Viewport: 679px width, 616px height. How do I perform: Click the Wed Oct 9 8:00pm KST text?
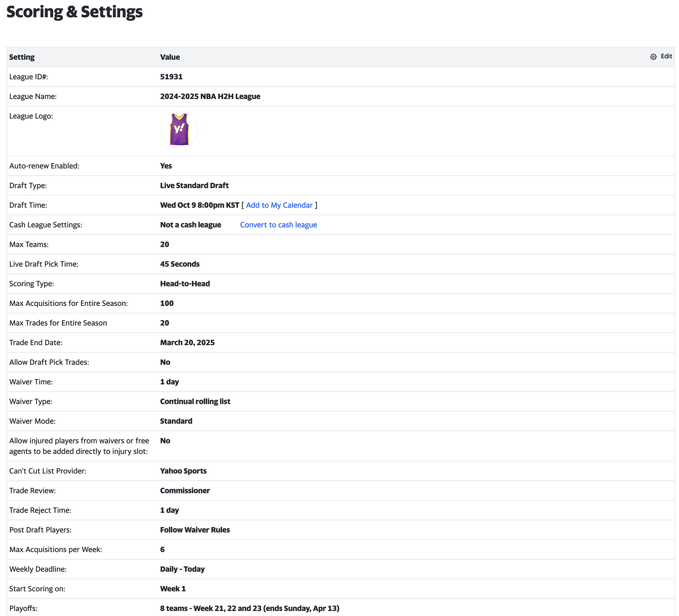point(199,205)
